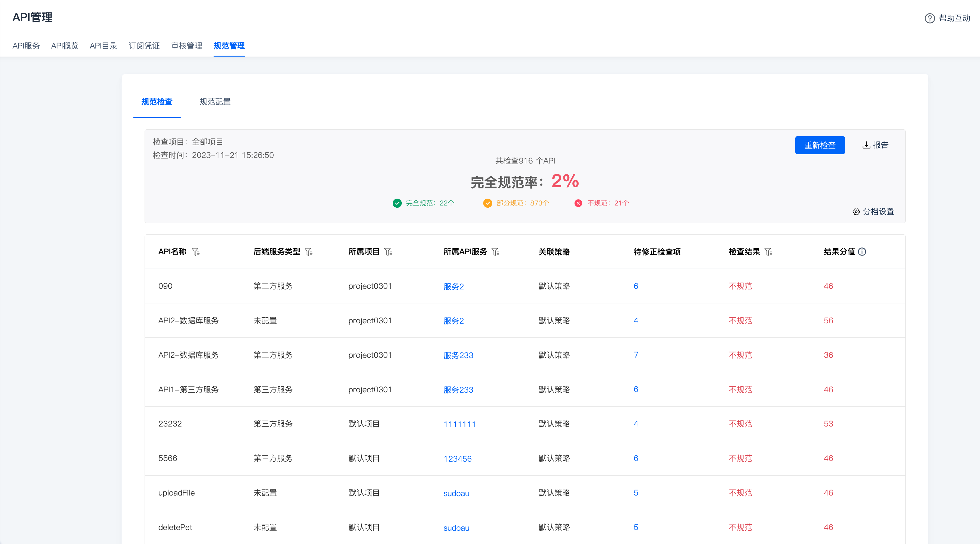The height and width of the screenshot is (544, 980).
Task: Click 默认策略 in the 5566 row
Action: pyautogui.click(x=554, y=459)
